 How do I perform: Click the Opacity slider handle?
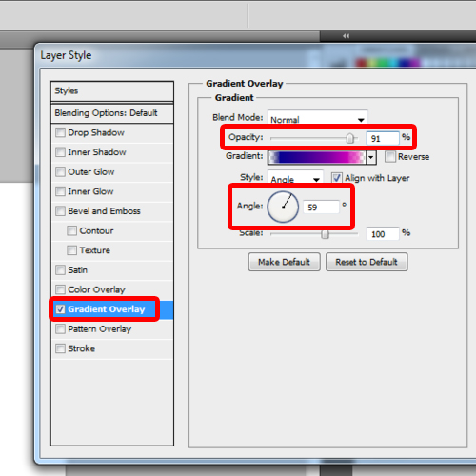[350, 138]
